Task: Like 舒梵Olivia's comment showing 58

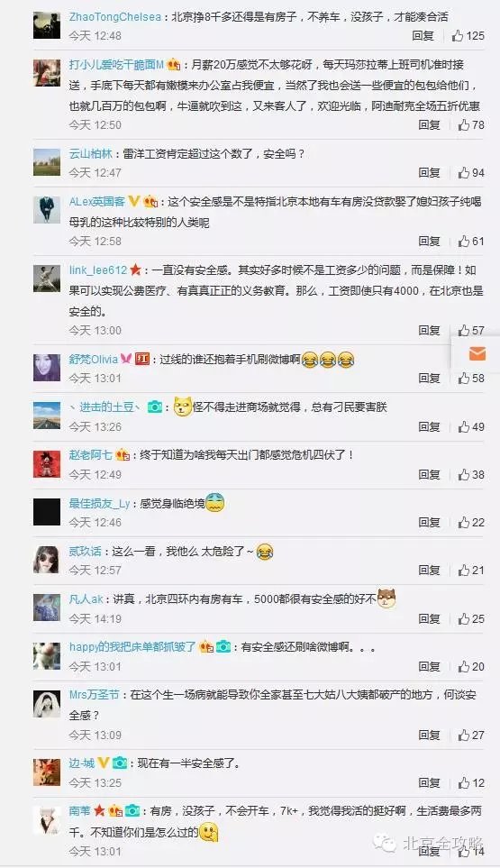Action: [463, 378]
